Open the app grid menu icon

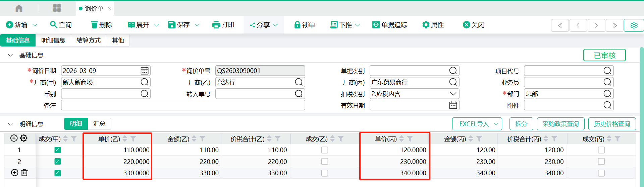57,8
